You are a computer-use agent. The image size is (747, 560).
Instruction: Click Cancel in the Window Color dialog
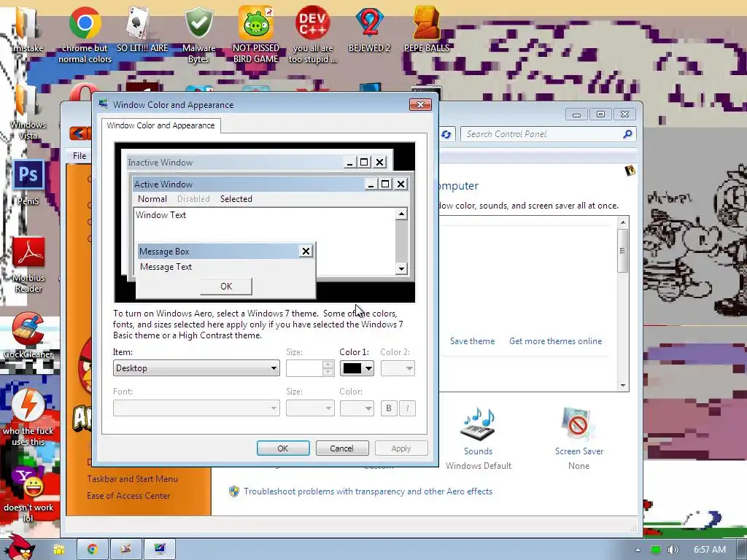(x=341, y=448)
